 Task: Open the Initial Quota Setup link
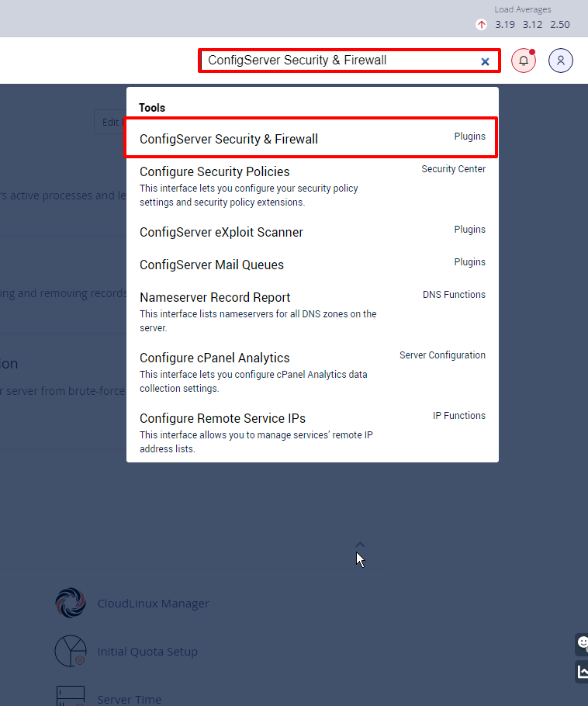pyautogui.click(x=147, y=652)
